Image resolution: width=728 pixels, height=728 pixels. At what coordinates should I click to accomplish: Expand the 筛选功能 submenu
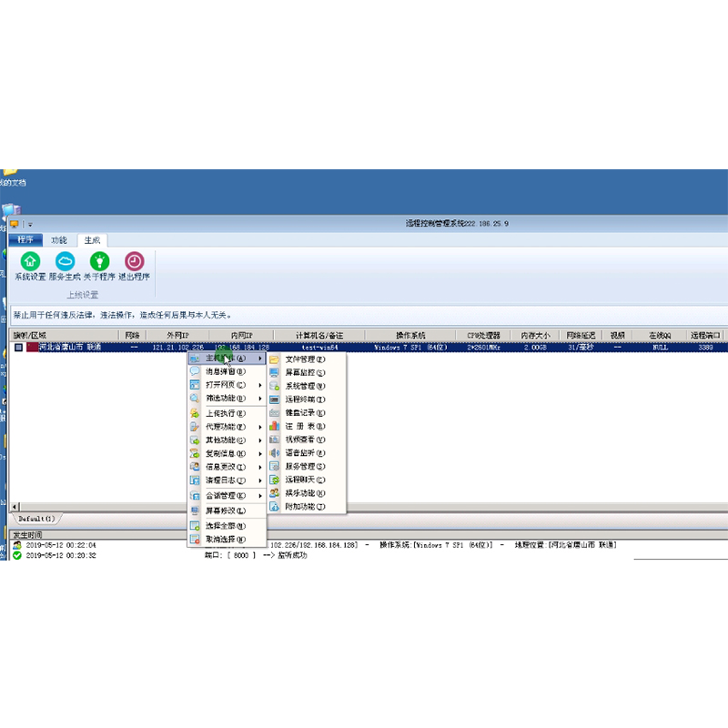225,399
